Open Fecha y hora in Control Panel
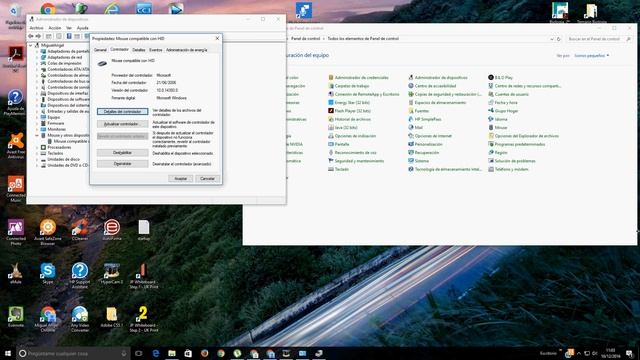 (502, 102)
